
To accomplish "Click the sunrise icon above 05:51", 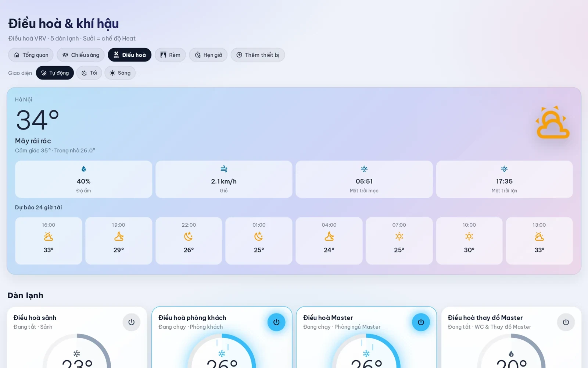I will [364, 169].
